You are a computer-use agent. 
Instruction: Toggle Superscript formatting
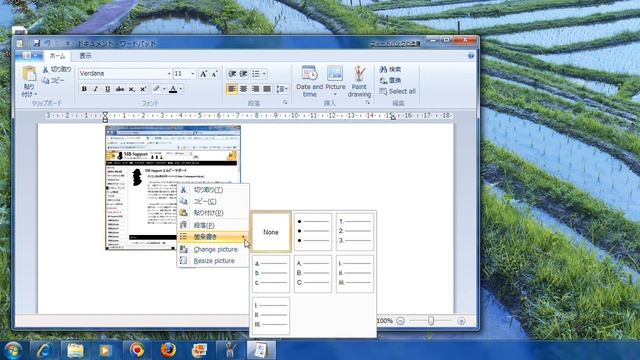(143, 89)
